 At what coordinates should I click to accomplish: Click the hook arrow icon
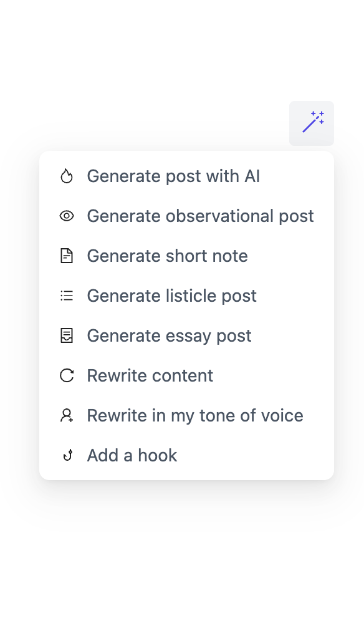coord(67,455)
